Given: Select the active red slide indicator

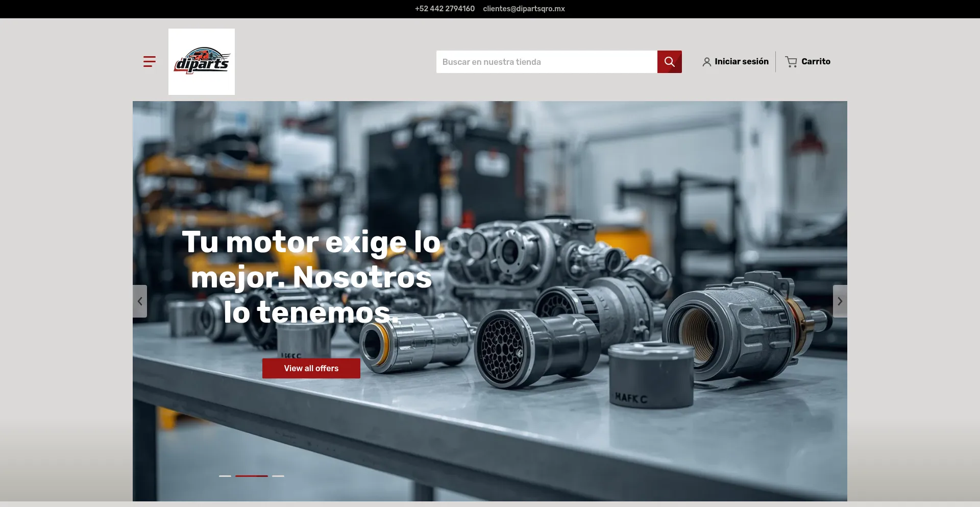Looking at the screenshot, I should click(251, 476).
